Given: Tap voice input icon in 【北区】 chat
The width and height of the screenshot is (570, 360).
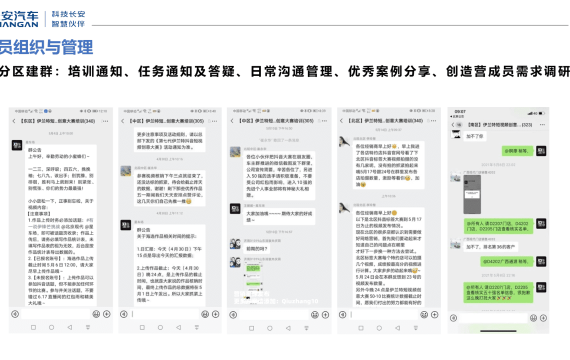Looking at the screenshot, I should click(x=342, y=315).
